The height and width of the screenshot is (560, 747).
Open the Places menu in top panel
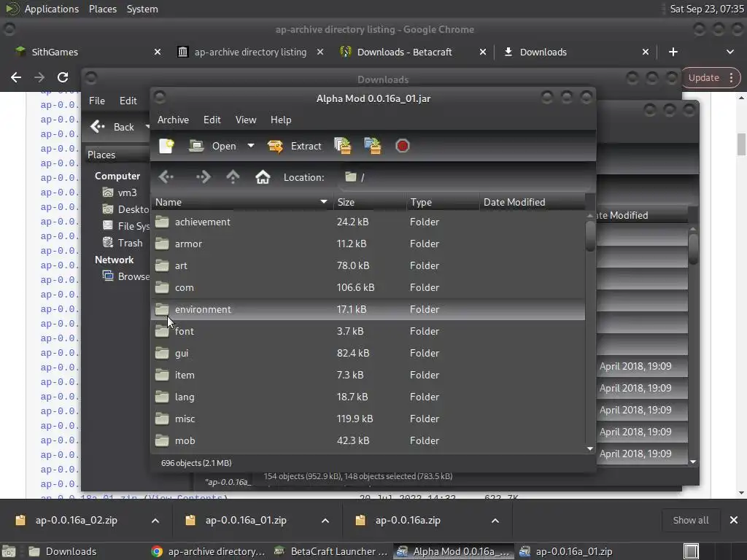coord(102,9)
